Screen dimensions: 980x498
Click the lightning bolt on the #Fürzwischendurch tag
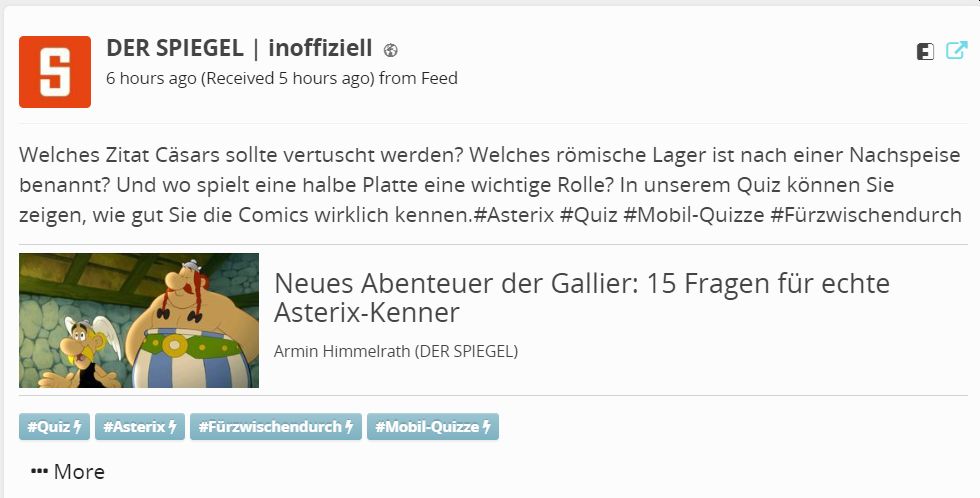[349, 427]
